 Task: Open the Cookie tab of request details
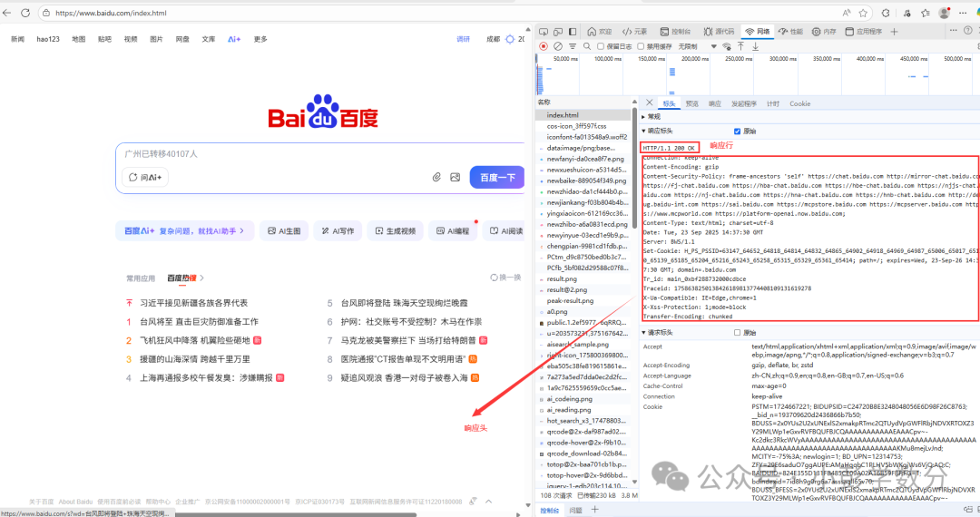click(x=800, y=103)
